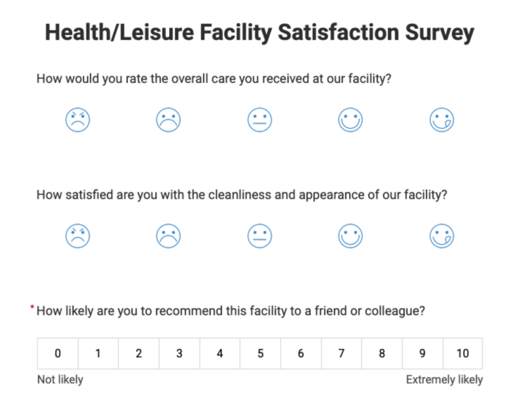Select 7 on the recommendation scale
The height and width of the screenshot is (402, 532).
[341, 353]
